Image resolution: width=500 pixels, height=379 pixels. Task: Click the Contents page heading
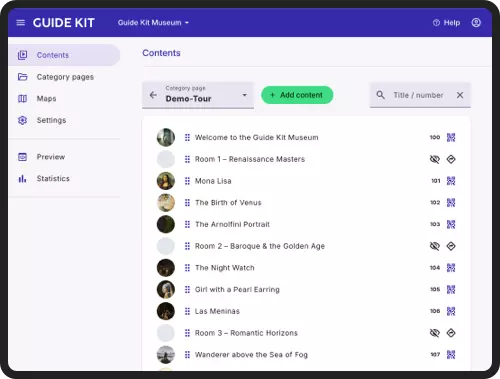coord(161,53)
